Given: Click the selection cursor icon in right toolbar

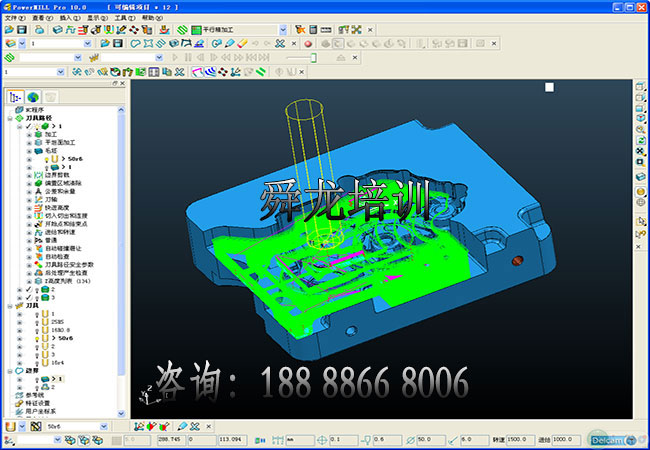Looking at the screenshot, I should coord(640,222).
